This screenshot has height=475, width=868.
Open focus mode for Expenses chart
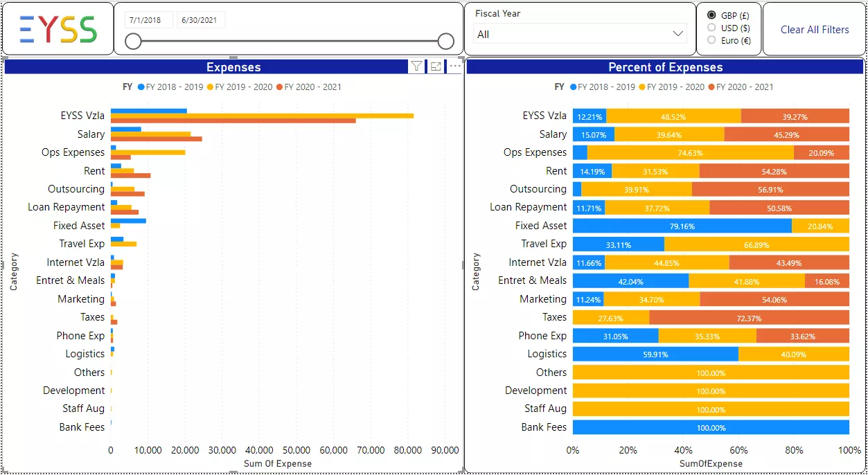[x=436, y=66]
